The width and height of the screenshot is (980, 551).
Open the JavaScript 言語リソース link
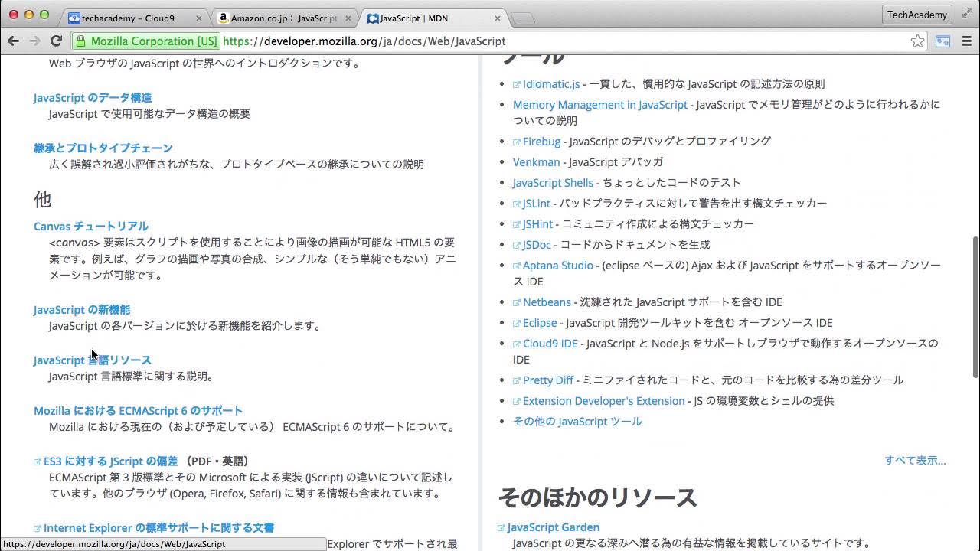93,360
